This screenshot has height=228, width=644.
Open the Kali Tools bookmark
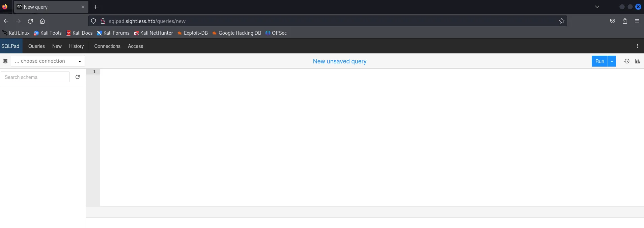(x=48, y=33)
